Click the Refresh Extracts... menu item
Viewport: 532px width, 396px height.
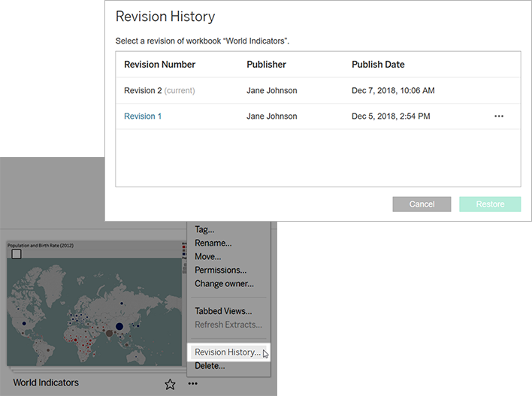228,325
